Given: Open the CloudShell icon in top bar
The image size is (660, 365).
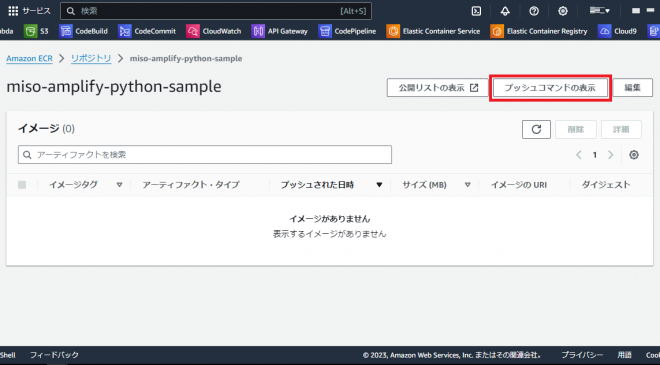Looking at the screenshot, I should (476, 11).
